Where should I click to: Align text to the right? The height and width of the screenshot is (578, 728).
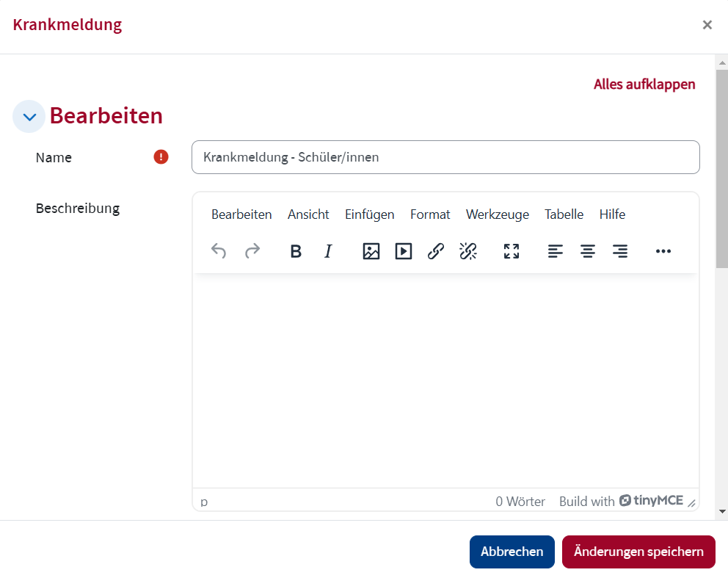pos(620,250)
